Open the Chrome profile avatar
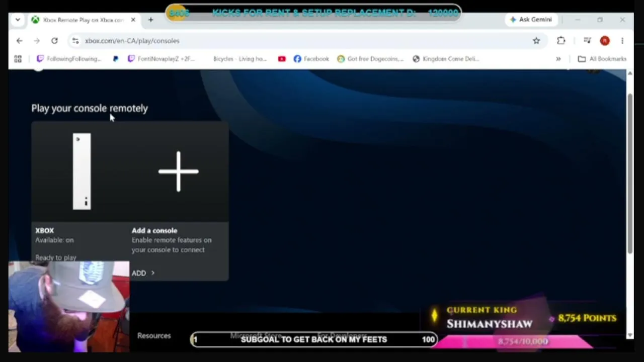Viewport: 644px width, 362px height. [605, 41]
